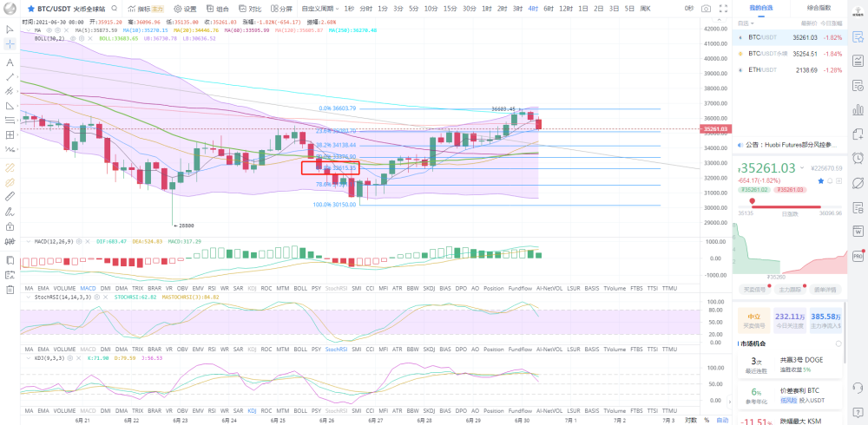
Task: Open the alarm clock alert icon in sidebar
Action: pyautogui.click(x=858, y=157)
